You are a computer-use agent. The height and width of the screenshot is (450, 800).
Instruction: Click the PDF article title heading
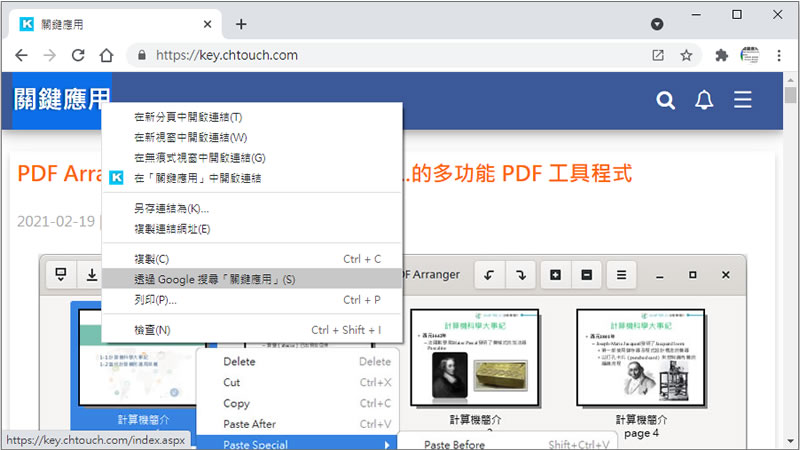pyautogui.click(x=324, y=173)
